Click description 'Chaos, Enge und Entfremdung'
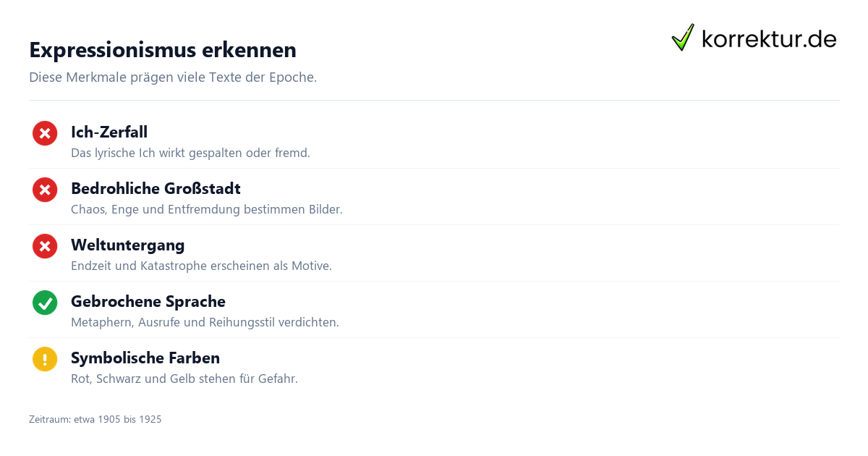This screenshot has width=868, height=456. [207, 209]
